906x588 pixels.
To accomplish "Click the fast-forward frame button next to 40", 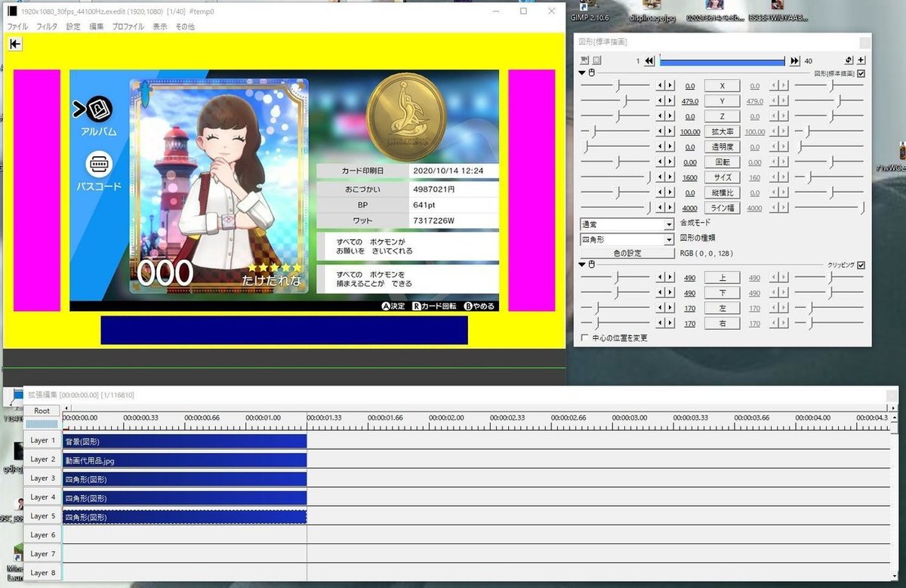I will pos(794,60).
